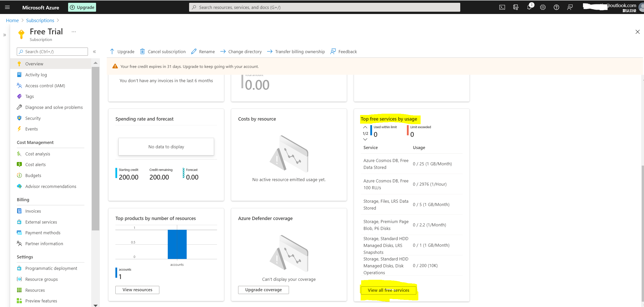The image size is (644, 307).
Task: Expand the collapsed left portal sidebar
Action: pyautogui.click(x=5, y=35)
